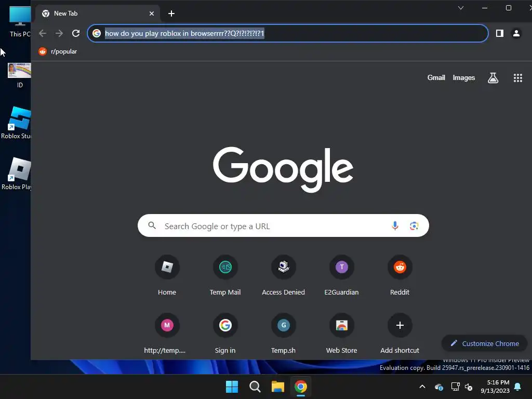
Task: Open Google Lens image search icon
Action: pos(414,225)
